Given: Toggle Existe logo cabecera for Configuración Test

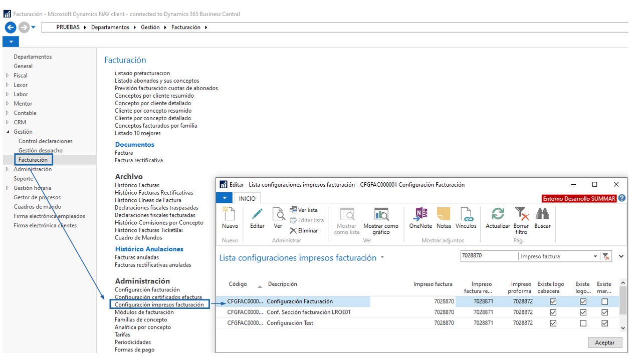Looking at the screenshot, I should 553,323.
